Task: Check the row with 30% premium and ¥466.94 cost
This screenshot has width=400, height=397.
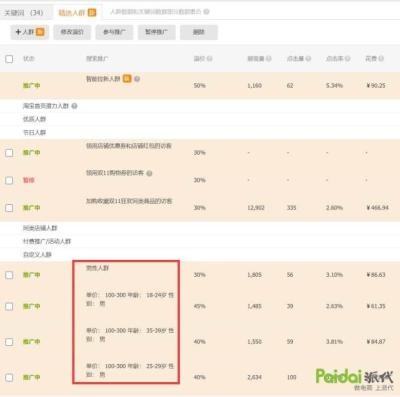Action: [x=9, y=208]
